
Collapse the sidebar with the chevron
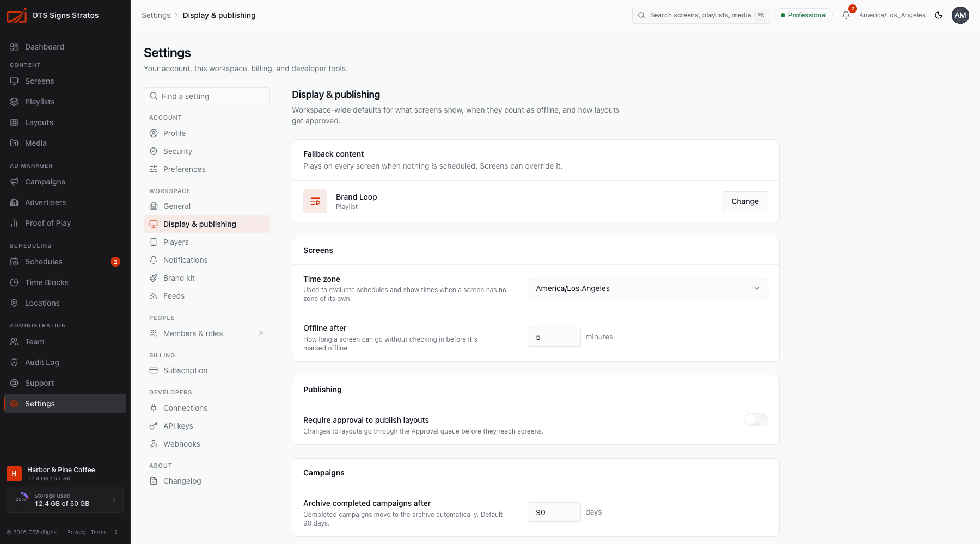click(x=116, y=532)
